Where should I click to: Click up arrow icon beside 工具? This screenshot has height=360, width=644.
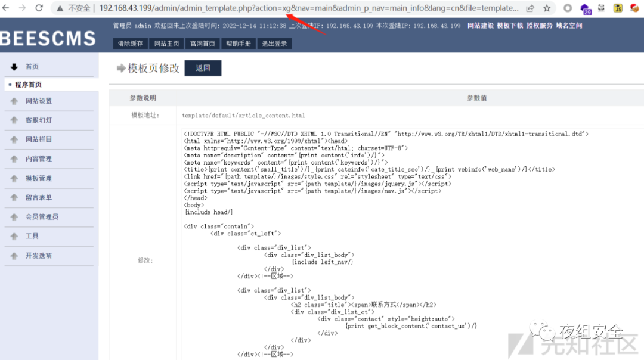14,237
